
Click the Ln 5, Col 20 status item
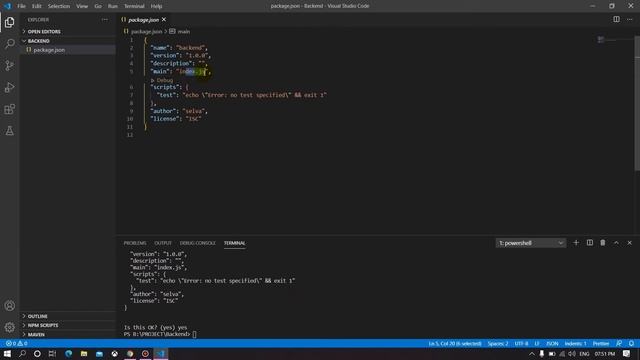[x=455, y=343]
